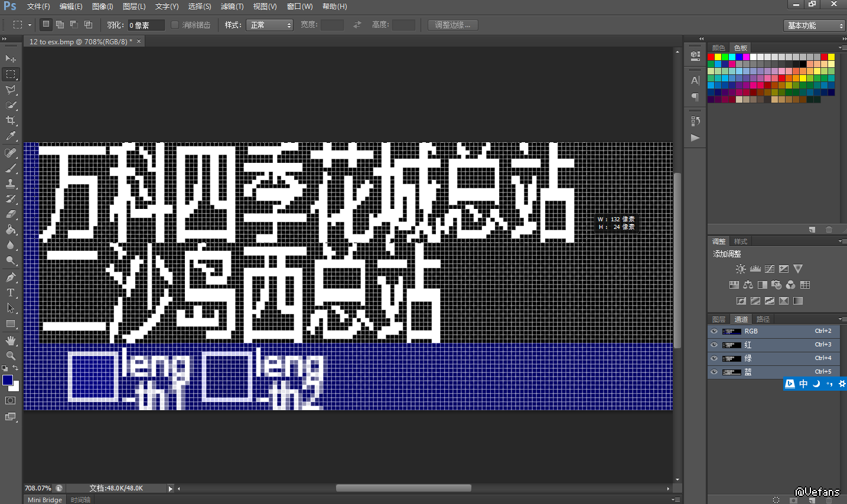
Task: Add a Brightness/Contrast adjustment
Action: click(741, 269)
